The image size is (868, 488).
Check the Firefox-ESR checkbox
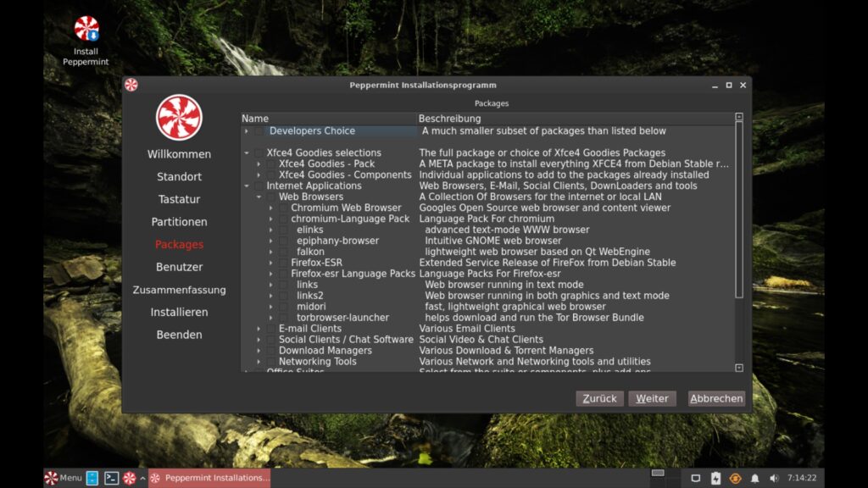283,263
